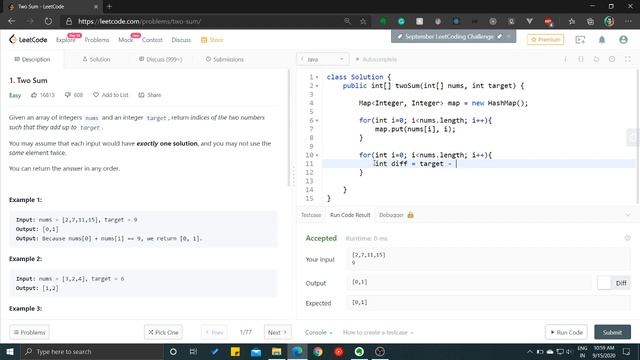
Task: Click the Windows Start button
Action: coord(10,351)
